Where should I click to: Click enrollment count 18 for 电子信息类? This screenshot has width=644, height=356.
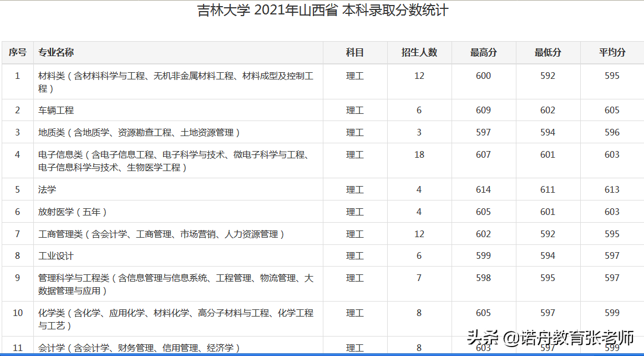tap(419, 154)
